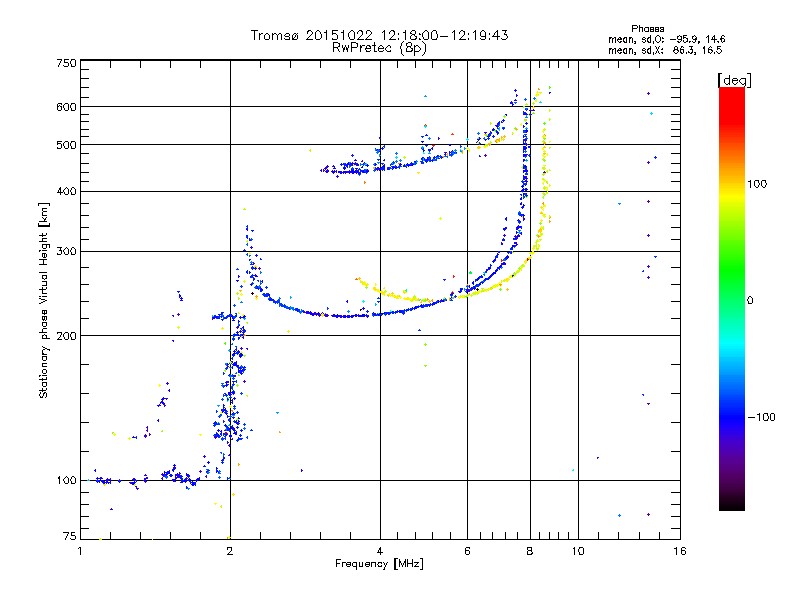Click the x-axis tick label '4'

point(380,551)
